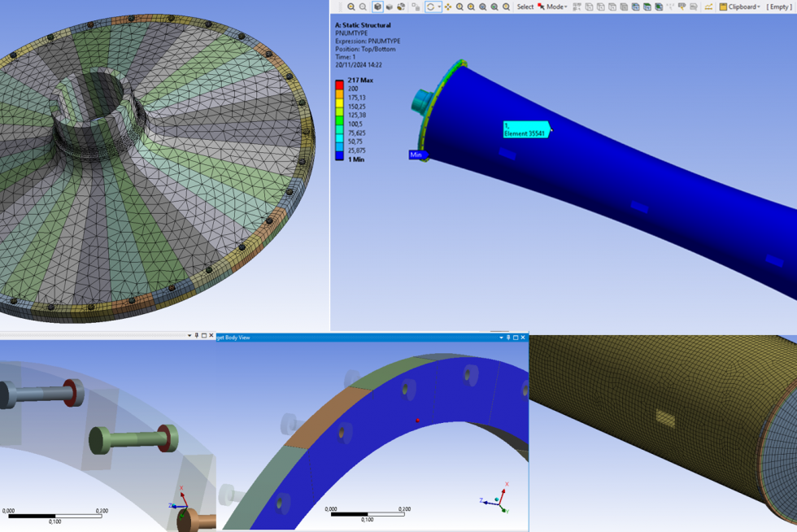Click the green 100,5 legend color band
797x532 pixels.
[339, 121]
